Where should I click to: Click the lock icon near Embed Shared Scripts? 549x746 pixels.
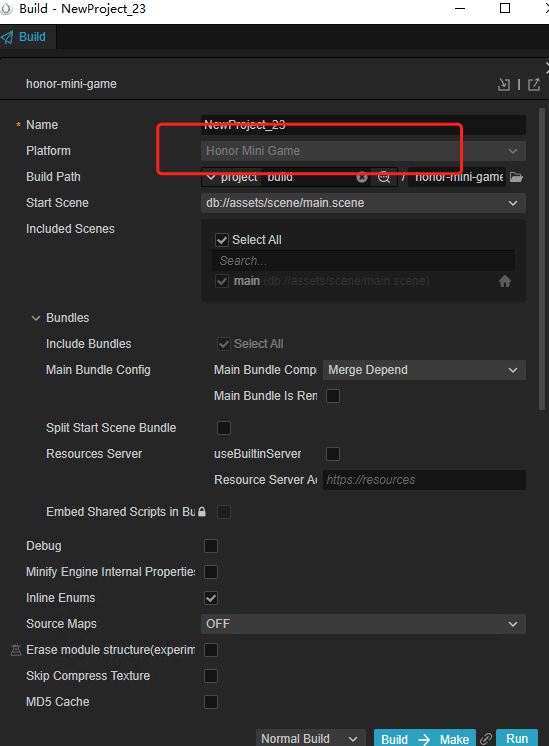[x=202, y=512]
